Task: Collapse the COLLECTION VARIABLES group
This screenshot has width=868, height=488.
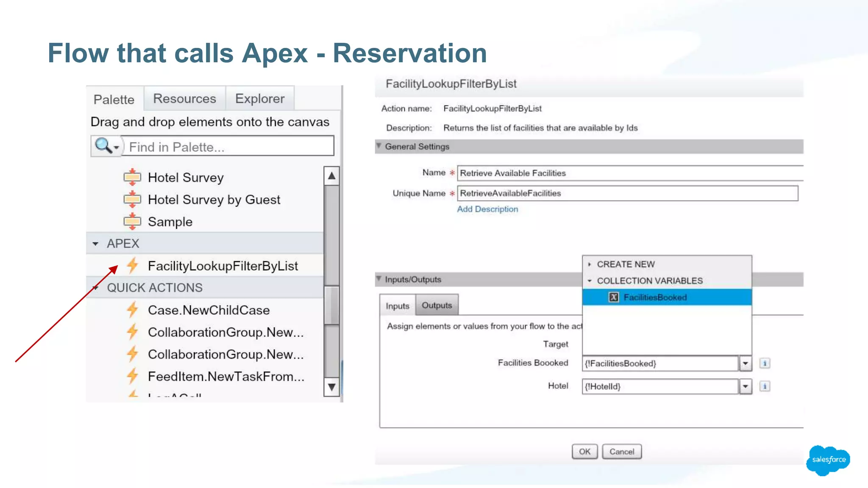Action: tap(589, 280)
